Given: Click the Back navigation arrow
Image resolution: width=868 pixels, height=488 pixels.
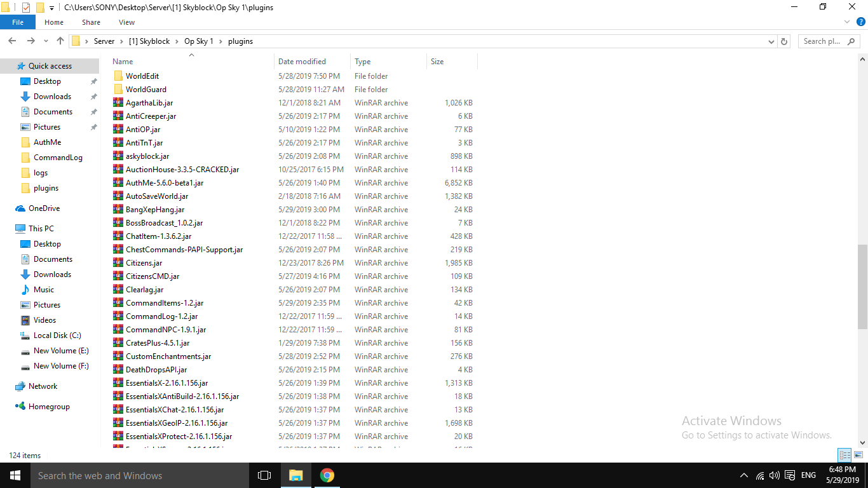Looking at the screenshot, I should point(12,41).
